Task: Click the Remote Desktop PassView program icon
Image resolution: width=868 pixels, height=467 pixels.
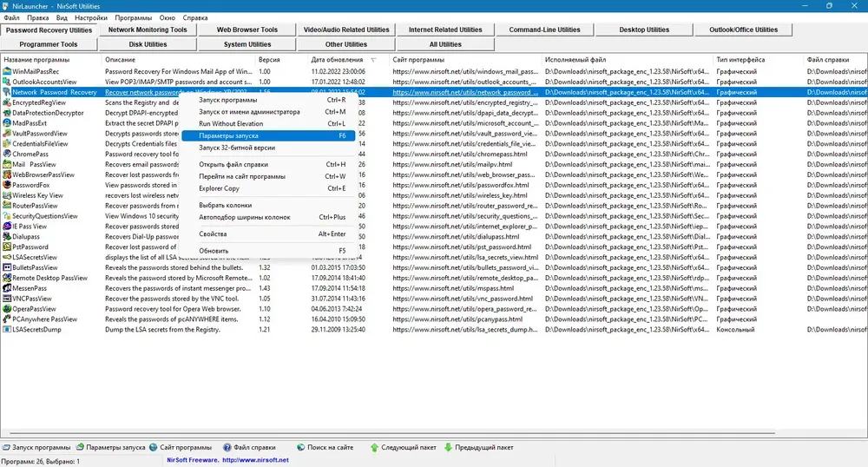Action: (x=7, y=278)
